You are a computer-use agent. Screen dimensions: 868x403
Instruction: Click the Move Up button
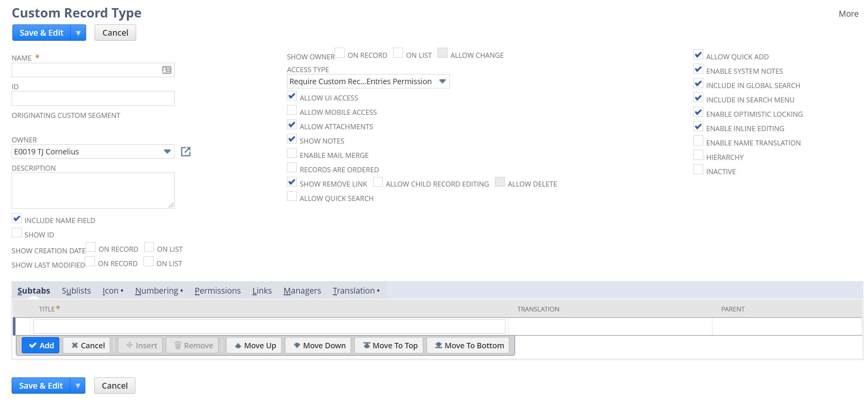pos(254,345)
